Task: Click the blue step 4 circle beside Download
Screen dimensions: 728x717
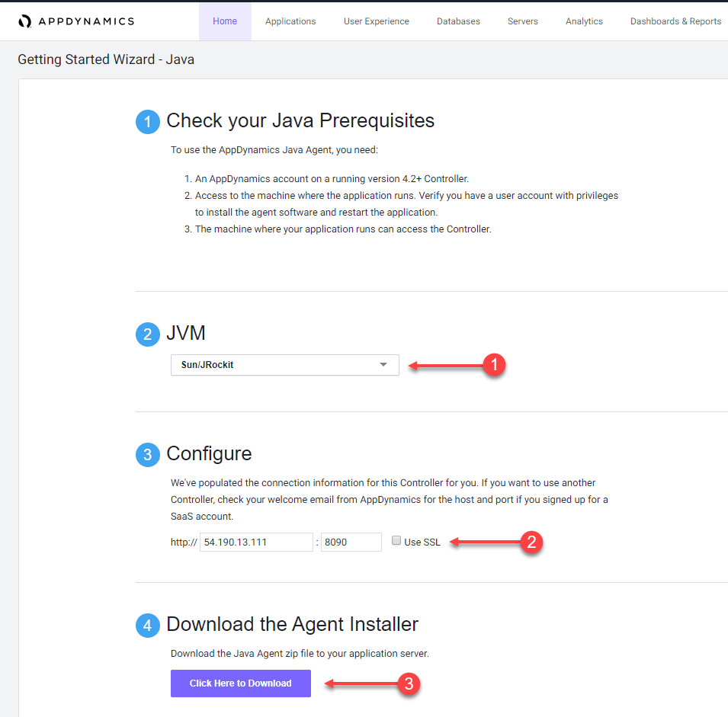Action: (x=148, y=626)
